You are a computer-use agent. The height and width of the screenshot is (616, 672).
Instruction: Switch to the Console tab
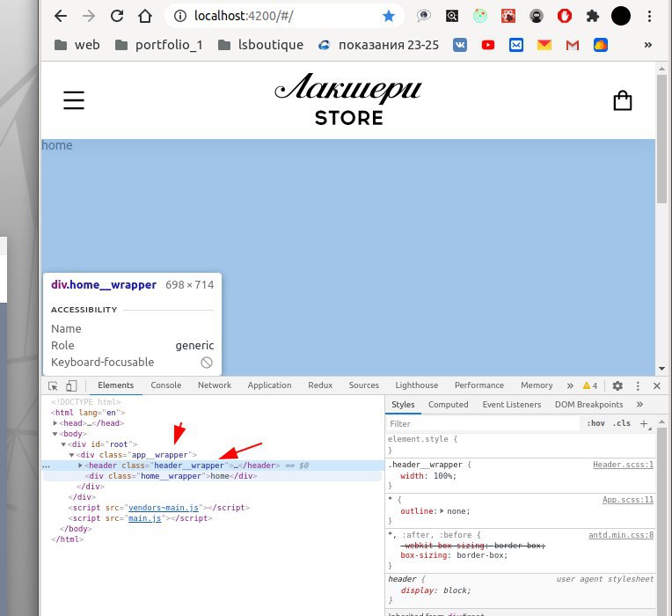click(166, 385)
